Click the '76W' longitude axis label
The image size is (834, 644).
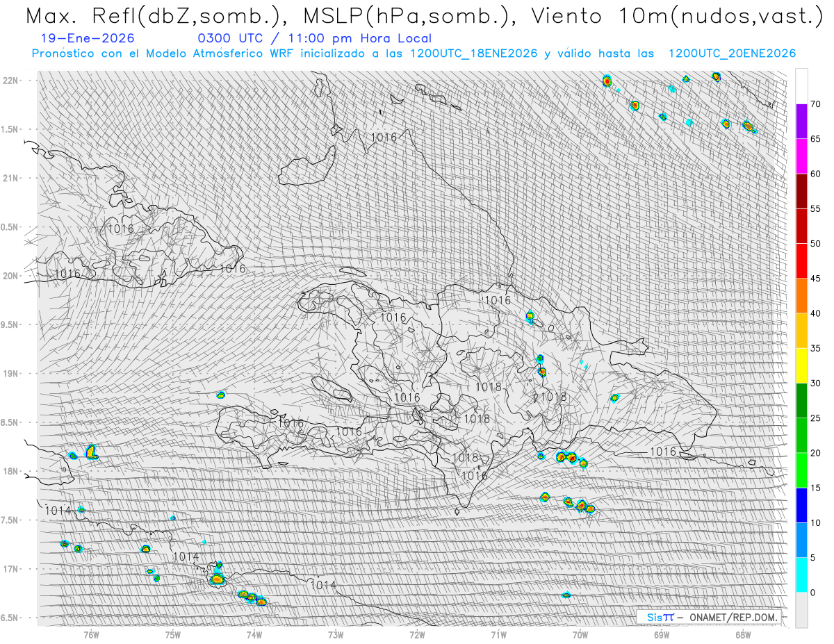point(91,634)
